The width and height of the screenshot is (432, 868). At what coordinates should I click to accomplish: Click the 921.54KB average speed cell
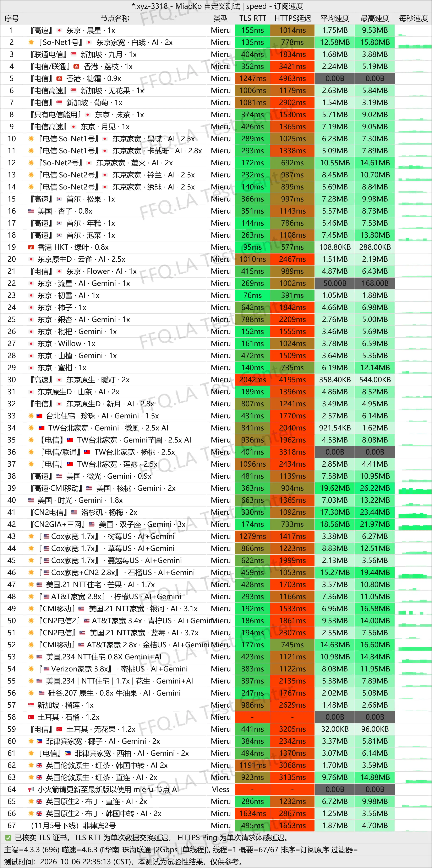[335, 428]
